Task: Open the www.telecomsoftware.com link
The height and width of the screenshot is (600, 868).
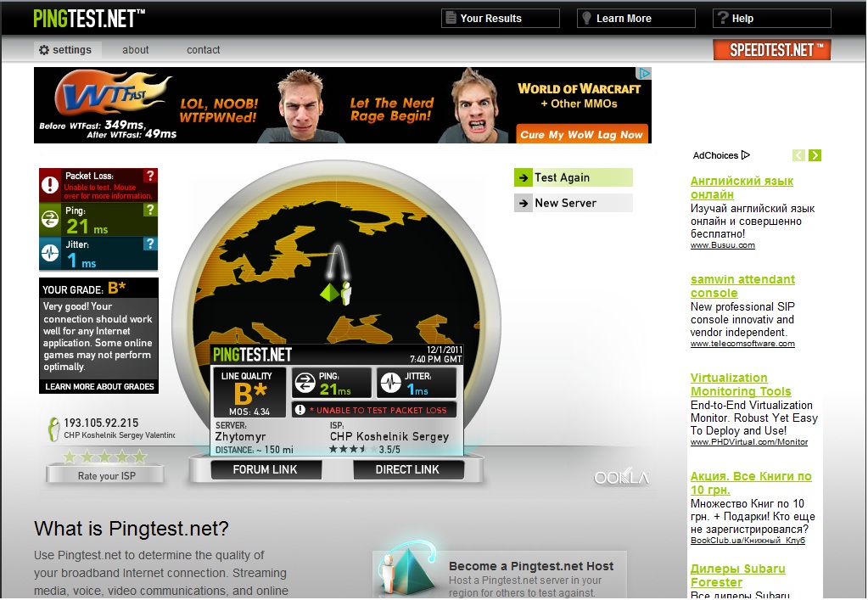Action: pyautogui.click(x=742, y=344)
